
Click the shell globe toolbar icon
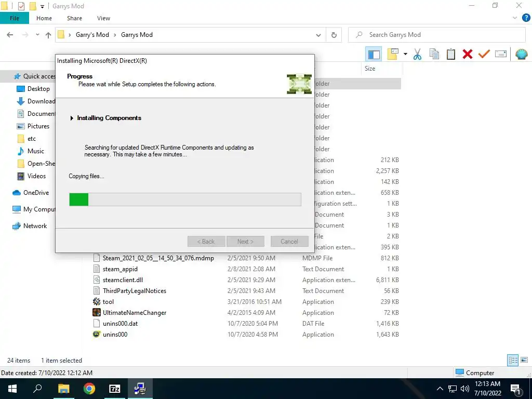[521, 54]
